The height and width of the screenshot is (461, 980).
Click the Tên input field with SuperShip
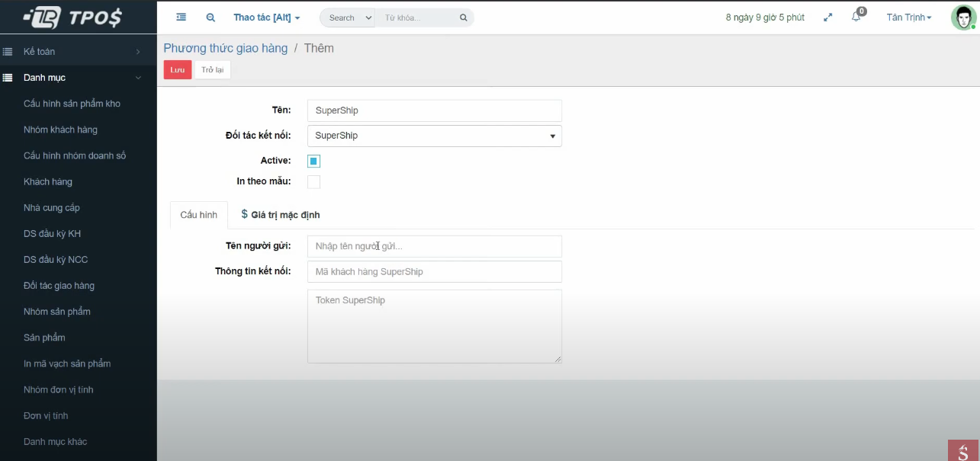pos(435,110)
